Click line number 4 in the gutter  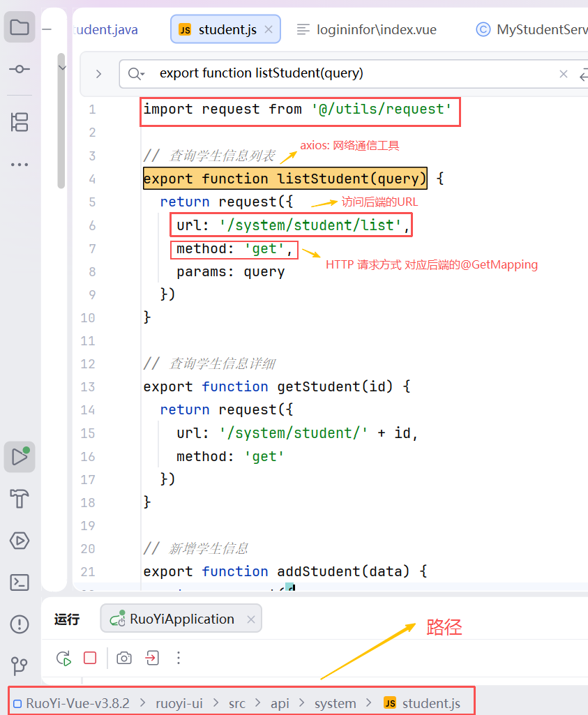coord(92,179)
